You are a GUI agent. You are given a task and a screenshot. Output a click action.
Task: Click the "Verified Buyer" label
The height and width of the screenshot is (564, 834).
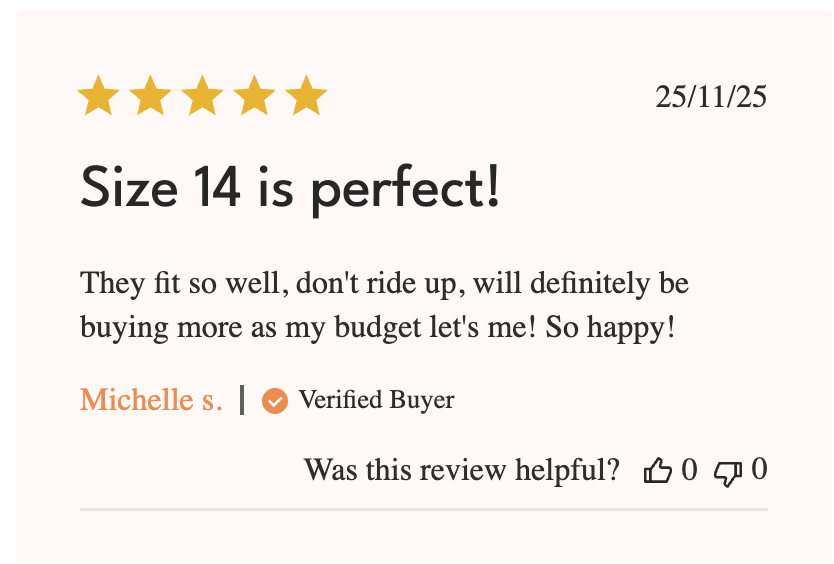[376, 401]
